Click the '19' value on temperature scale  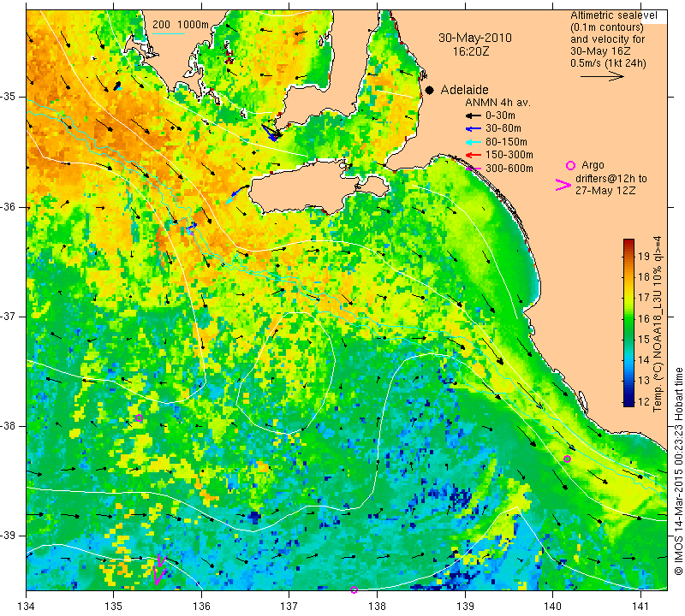[x=644, y=257]
